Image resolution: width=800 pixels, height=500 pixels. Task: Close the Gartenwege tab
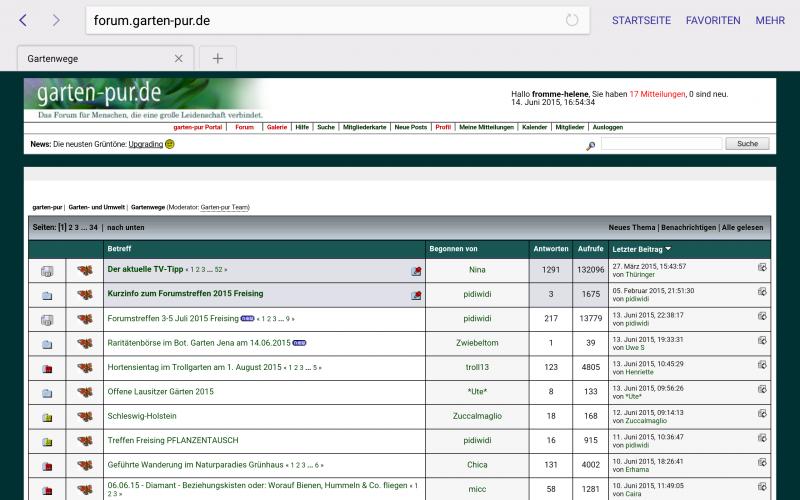click(x=179, y=58)
